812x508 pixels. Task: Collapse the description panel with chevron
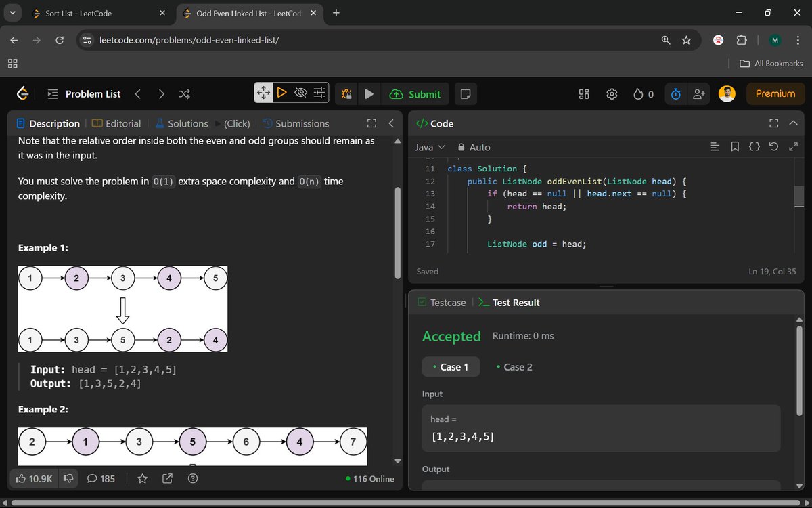(391, 123)
